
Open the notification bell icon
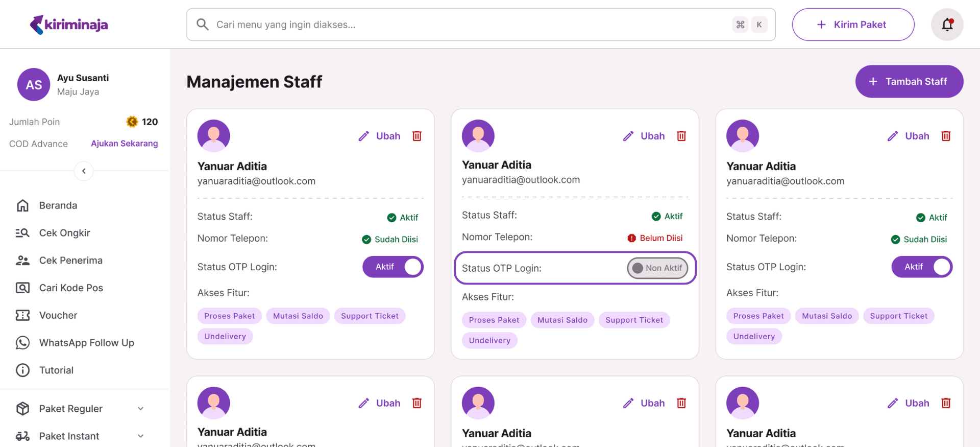[x=947, y=25]
